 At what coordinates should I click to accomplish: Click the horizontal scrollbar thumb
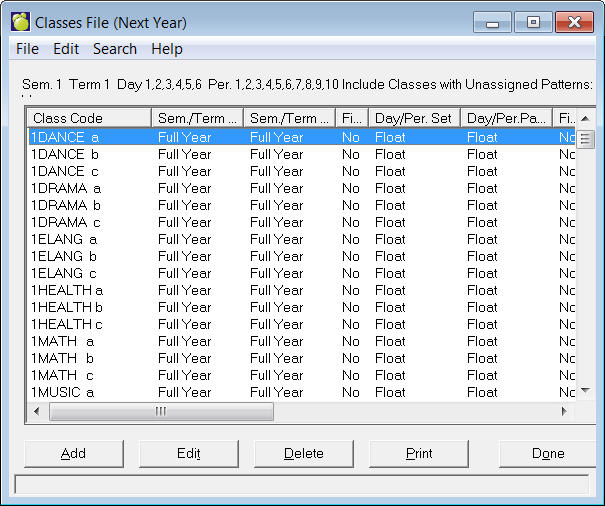pyautogui.click(x=160, y=411)
